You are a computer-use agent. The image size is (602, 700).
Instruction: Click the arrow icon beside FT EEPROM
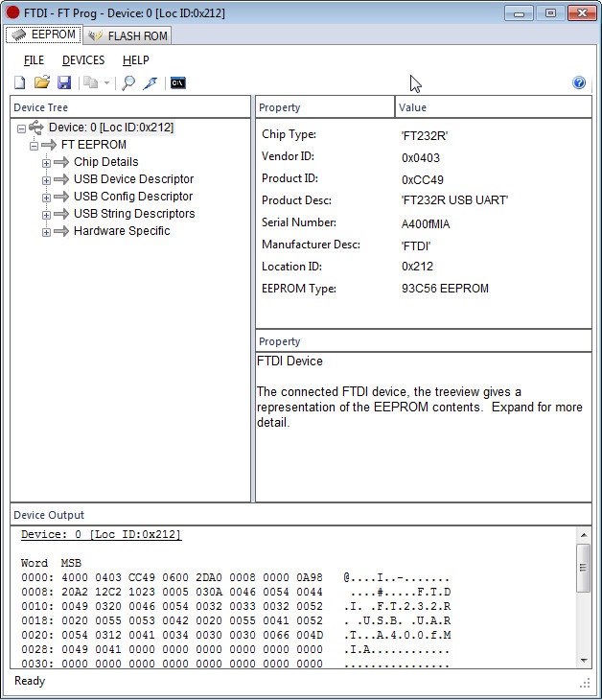[49, 145]
